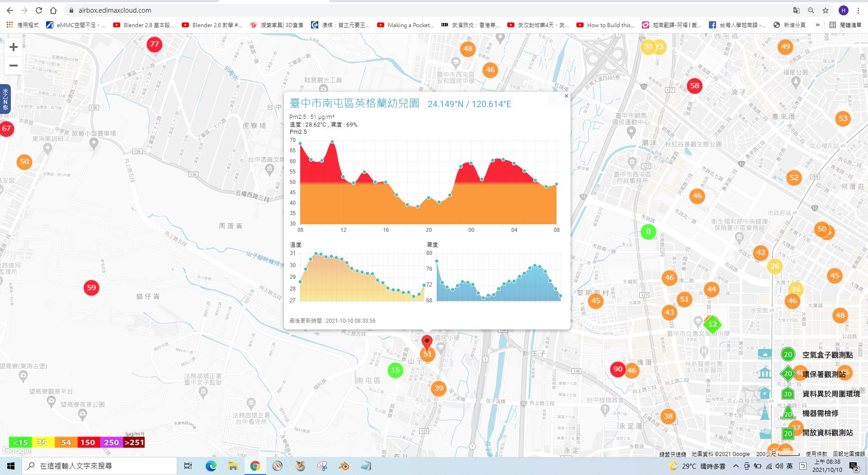Select the yellow 30 station marker

point(648,47)
